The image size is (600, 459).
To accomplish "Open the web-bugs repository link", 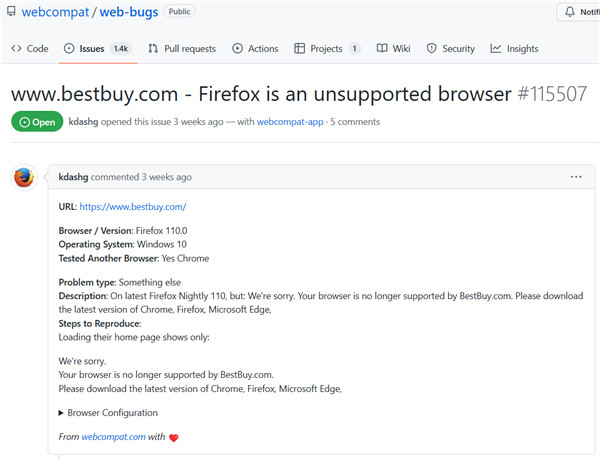I will [x=129, y=12].
